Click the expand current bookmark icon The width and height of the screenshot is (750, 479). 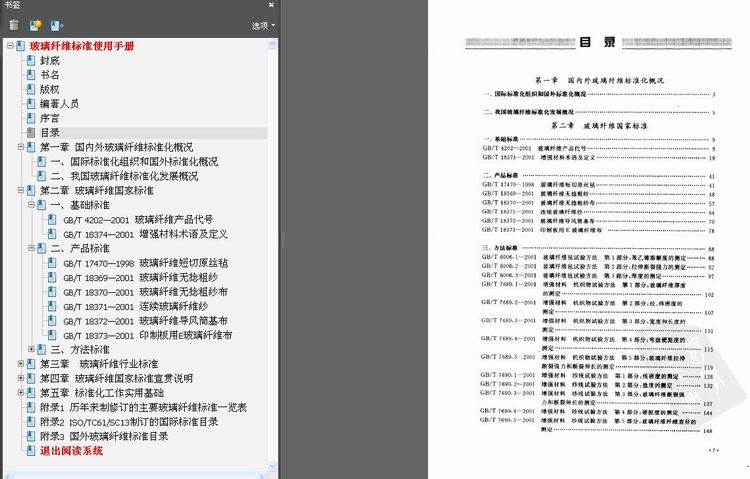[x=57, y=25]
